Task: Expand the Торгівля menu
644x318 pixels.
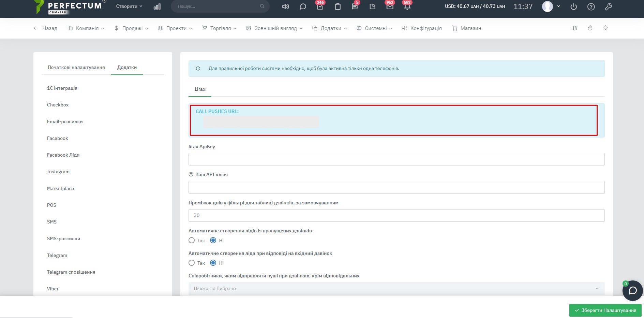Action: pos(219,28)
